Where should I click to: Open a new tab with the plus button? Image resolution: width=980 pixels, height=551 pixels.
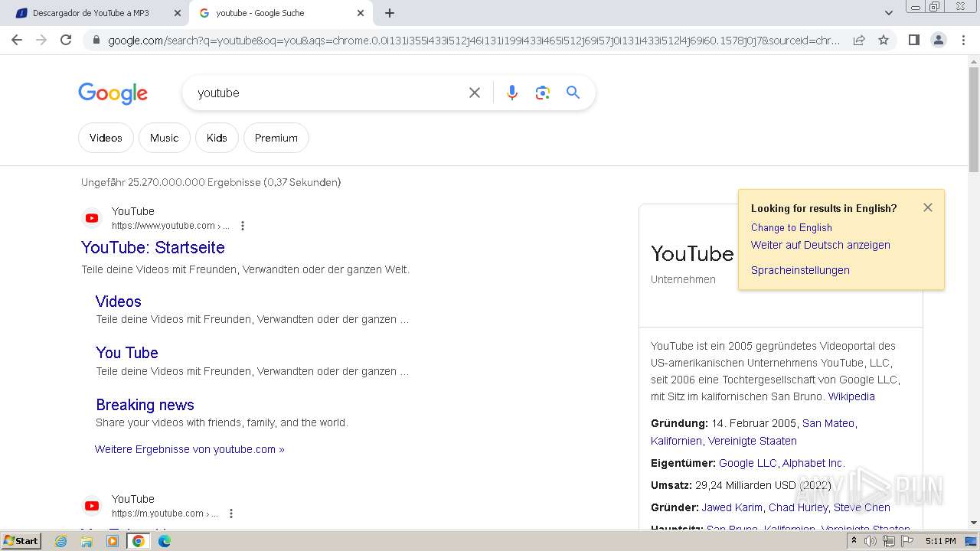tap(390, 13)
